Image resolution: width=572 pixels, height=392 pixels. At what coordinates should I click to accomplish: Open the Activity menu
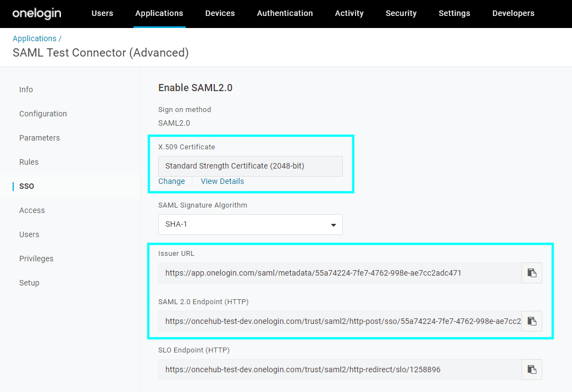(349, 14)
